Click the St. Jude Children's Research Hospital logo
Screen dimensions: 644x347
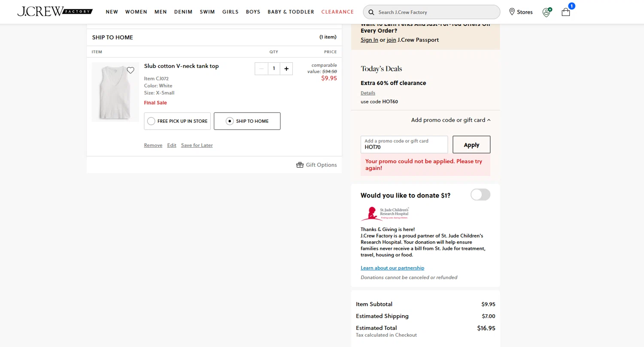pos(385,213)
